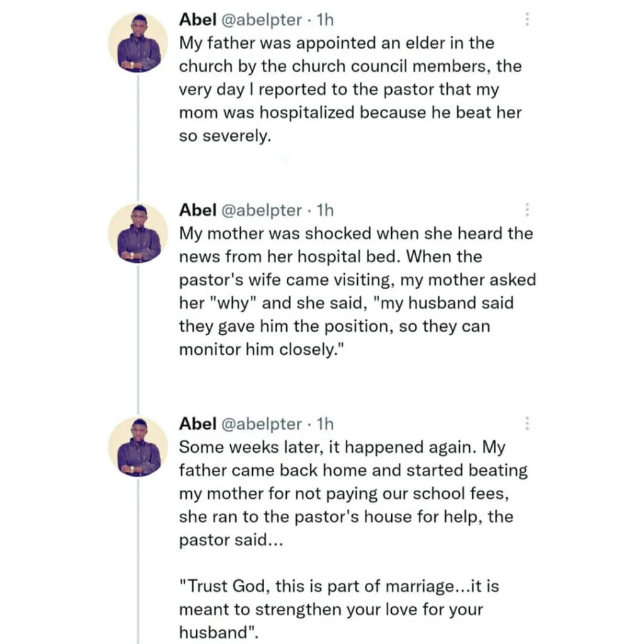The width and height of the screenshot is (644, 644).
Task: Open the tweet about father appointed elder
Action: coord(350,89)
